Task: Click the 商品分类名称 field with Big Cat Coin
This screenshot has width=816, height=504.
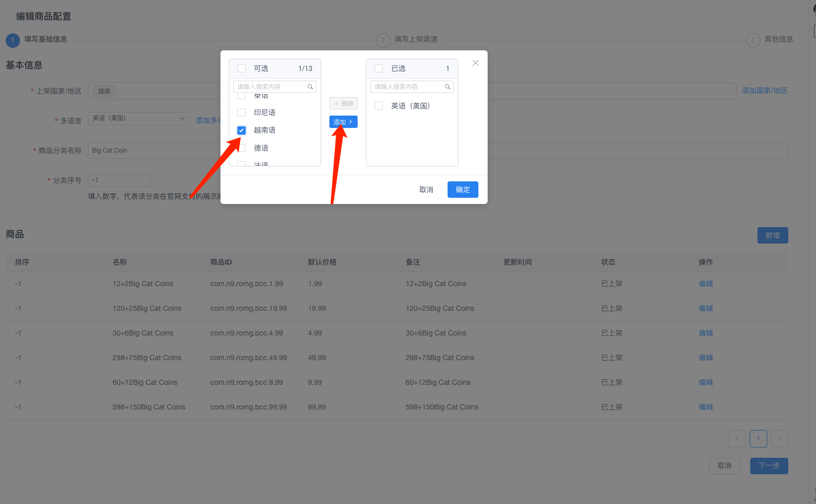Action: (438, 151)
